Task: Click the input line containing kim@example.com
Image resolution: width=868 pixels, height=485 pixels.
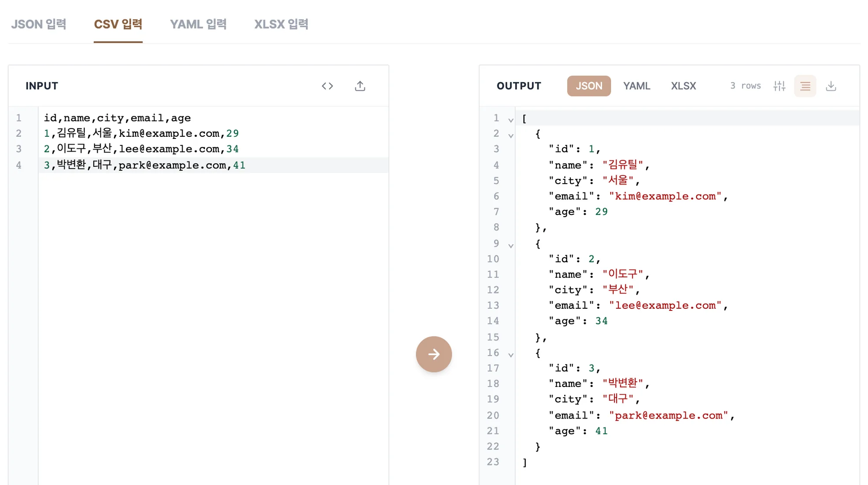Action: [141, 133]
